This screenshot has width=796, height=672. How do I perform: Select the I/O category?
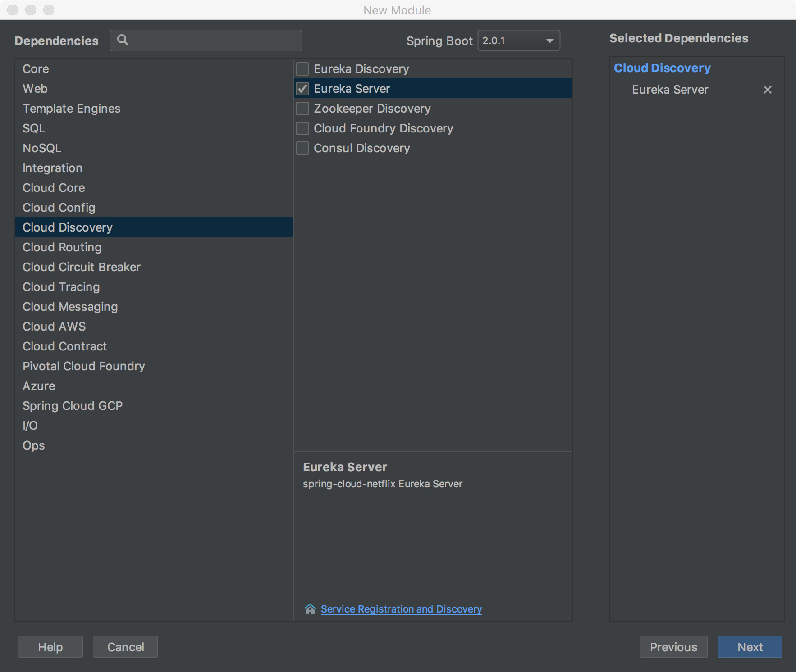pos(154,426)
